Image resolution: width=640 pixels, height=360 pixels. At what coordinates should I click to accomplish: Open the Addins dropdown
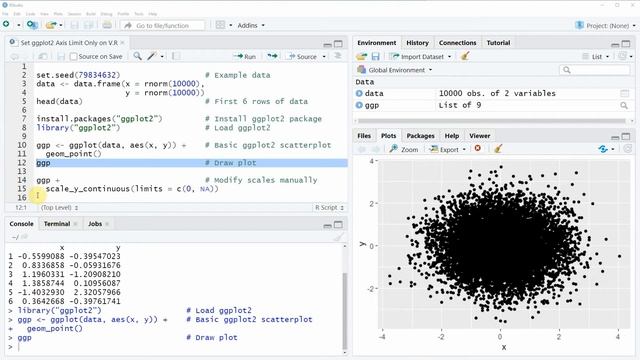tap(251, 25)
